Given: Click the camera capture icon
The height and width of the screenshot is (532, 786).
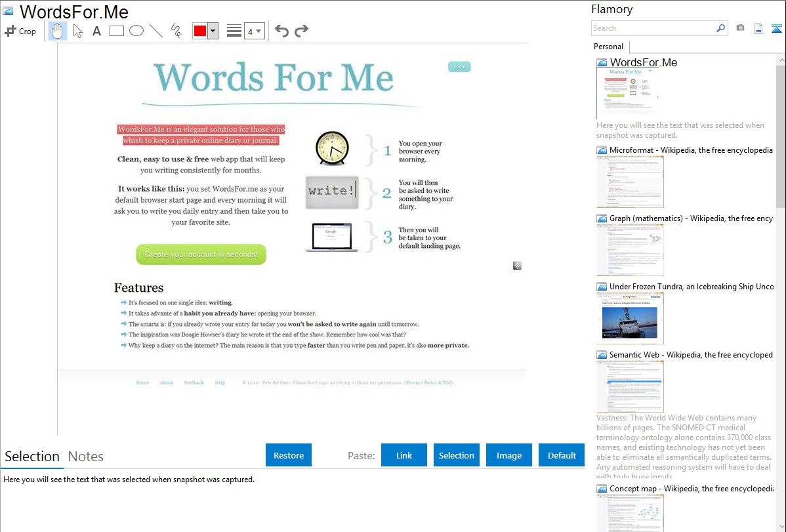Looking at the screenshot, I should pyautogui.click(x=740, y=28).
